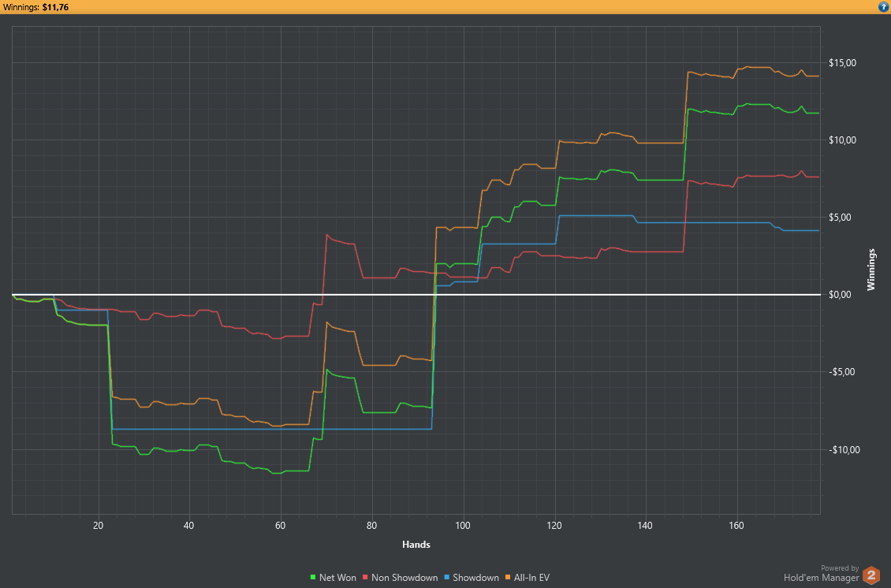The image size is (891, 588).
Task: Click the 140 hands x-axis label
Action: [645, 526]
